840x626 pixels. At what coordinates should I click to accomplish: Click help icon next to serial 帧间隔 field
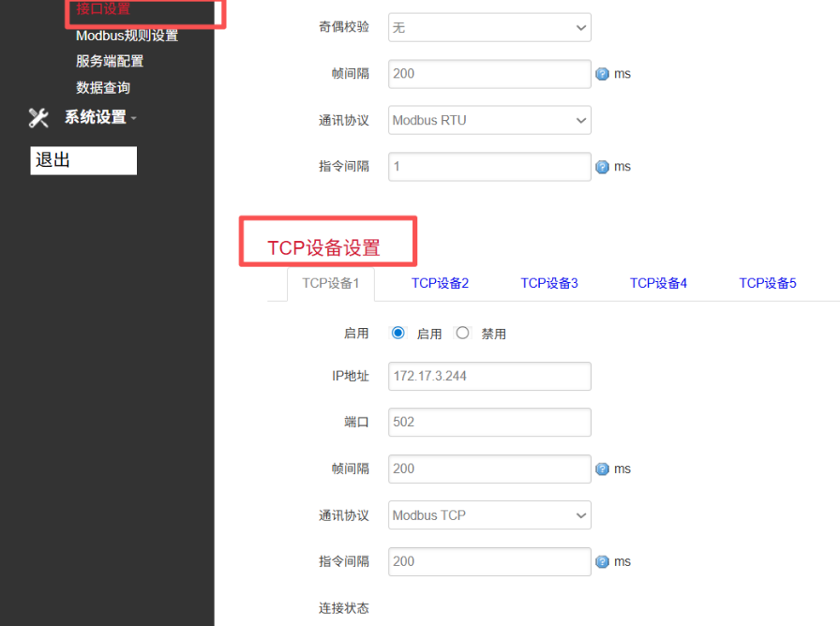(x=602, y=73)
